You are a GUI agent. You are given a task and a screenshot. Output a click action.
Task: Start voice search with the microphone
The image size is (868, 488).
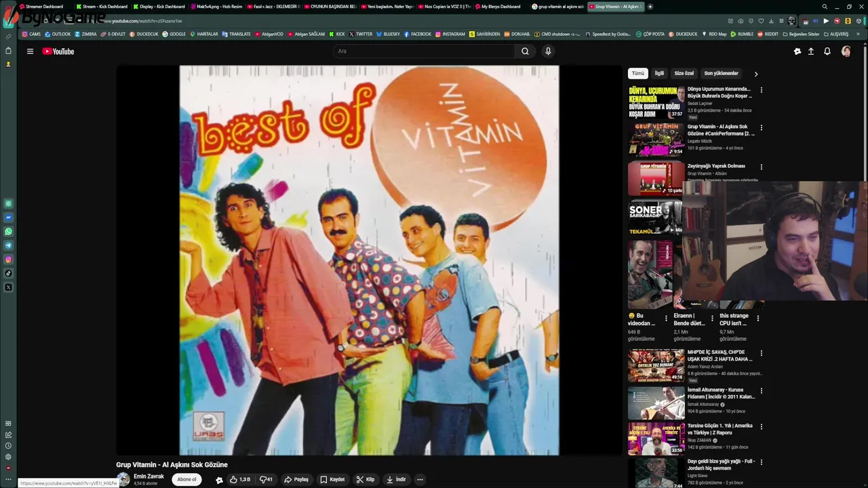tap(548, 52)
